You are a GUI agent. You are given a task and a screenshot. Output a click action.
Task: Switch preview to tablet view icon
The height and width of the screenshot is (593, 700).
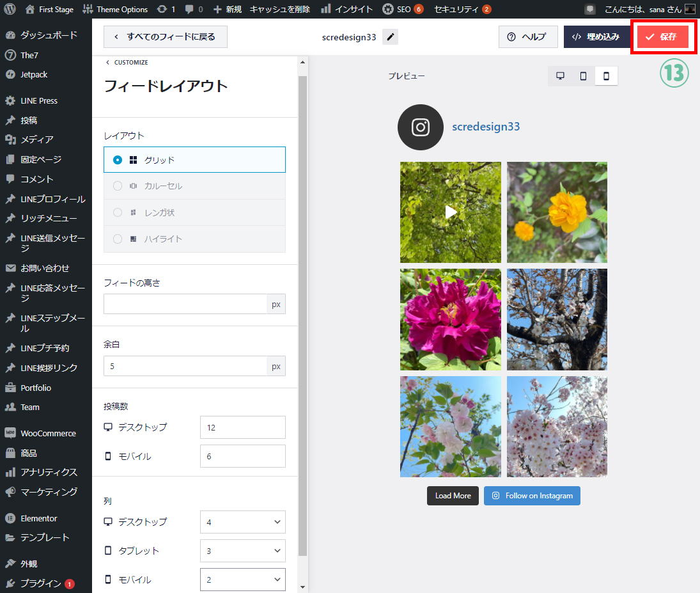[583, 76]
